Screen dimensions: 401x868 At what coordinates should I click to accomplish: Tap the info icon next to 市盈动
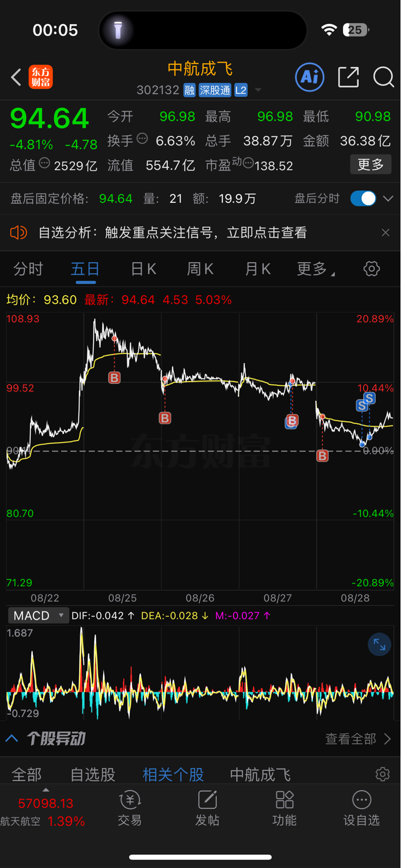(248, 164)
